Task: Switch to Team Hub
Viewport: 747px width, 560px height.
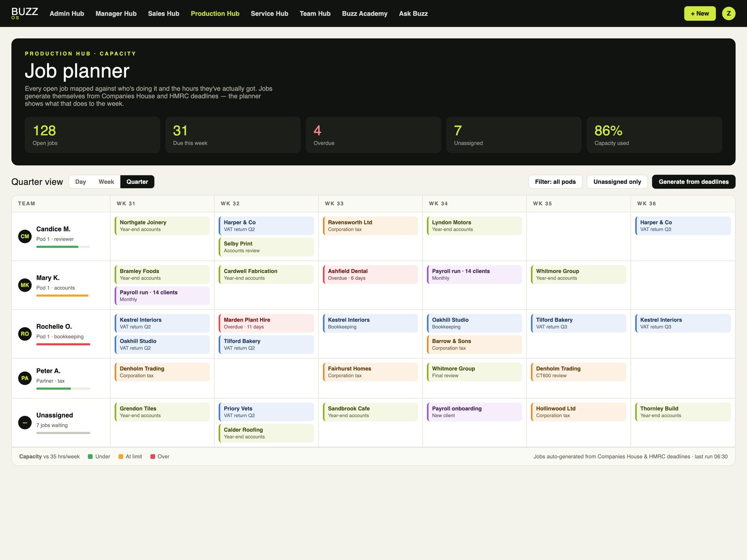Action: [315, 14]
